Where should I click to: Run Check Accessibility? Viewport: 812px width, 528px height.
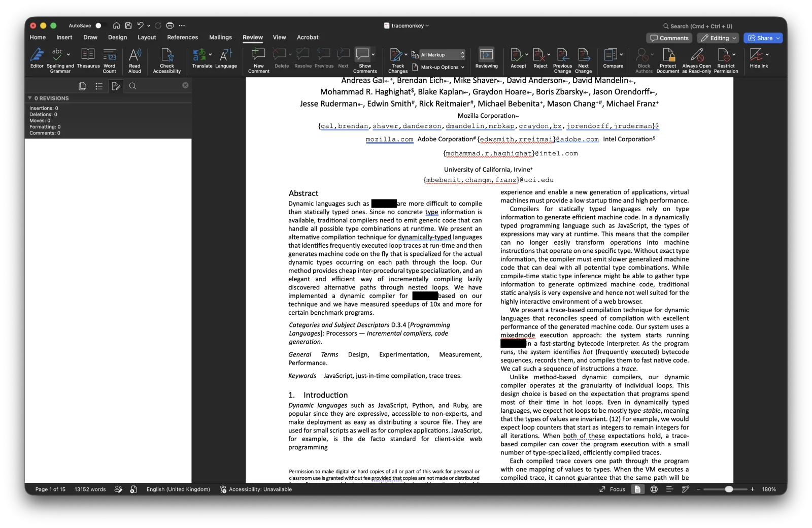(x=167, y=60)
